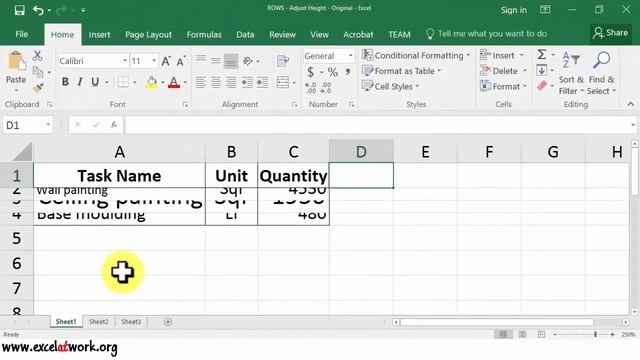The image size is (640, 360).
Task: Apply red font color
Action: pos(174,82)
